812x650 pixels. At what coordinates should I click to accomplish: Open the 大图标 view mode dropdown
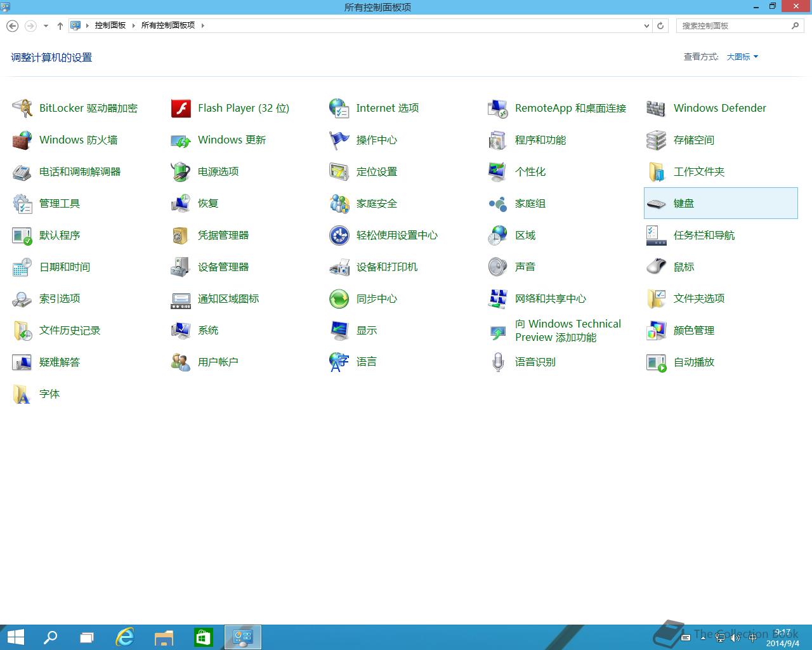click(x=742, y=56)
